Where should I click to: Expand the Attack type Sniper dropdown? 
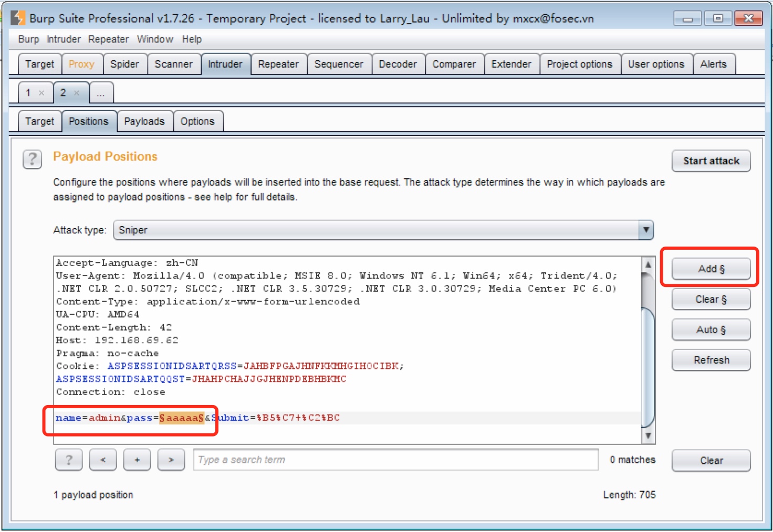pyautogui.click(x=383, y=230)
